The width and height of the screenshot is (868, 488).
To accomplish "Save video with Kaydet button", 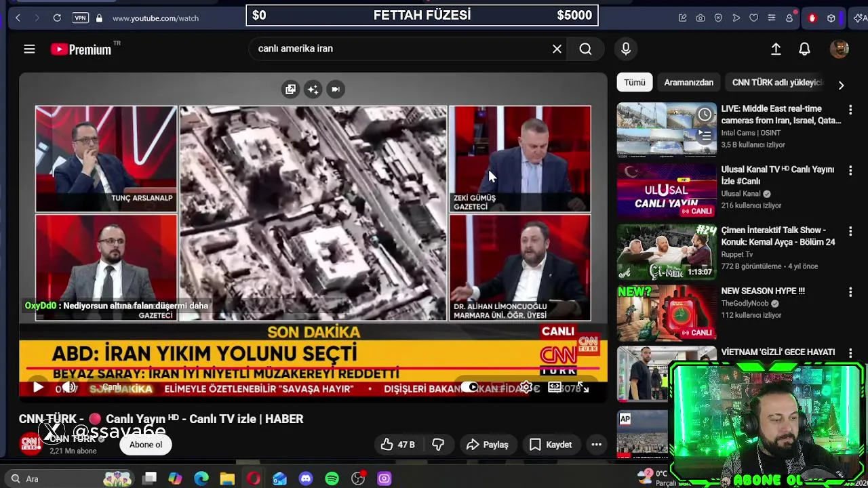I will coord(551,445).
